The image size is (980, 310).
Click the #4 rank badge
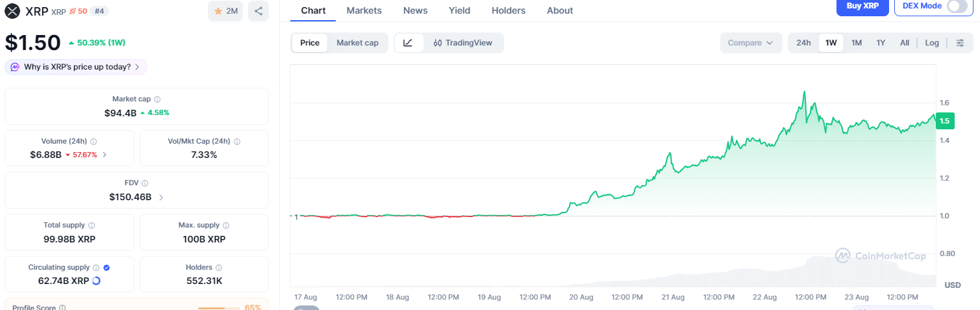99,11
